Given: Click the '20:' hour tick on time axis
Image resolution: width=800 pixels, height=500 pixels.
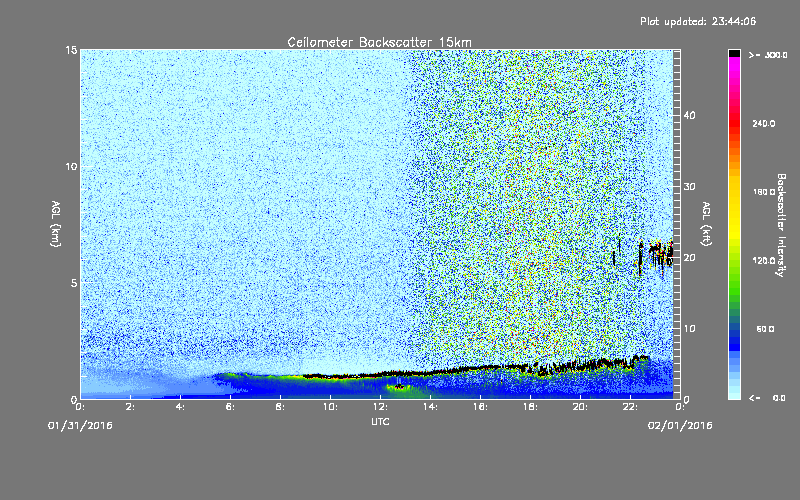Looking at the screenshot, I should (x=580, y=407).
